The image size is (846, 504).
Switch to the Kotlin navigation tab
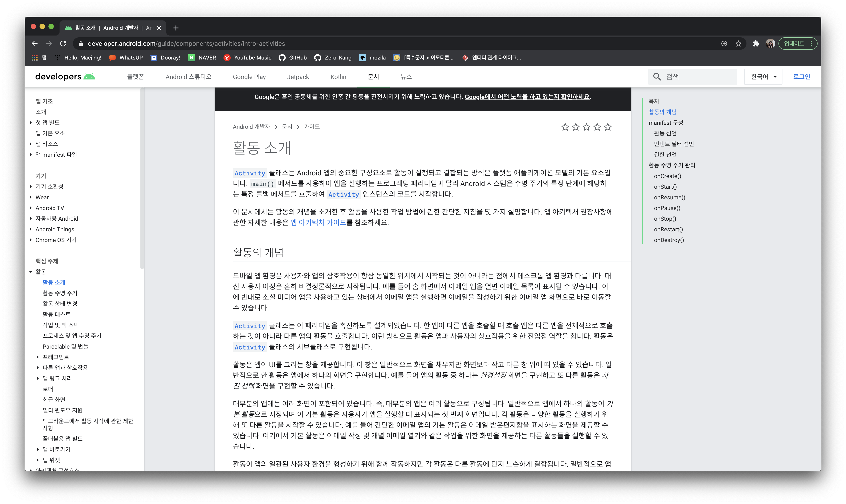click(338, 77)
